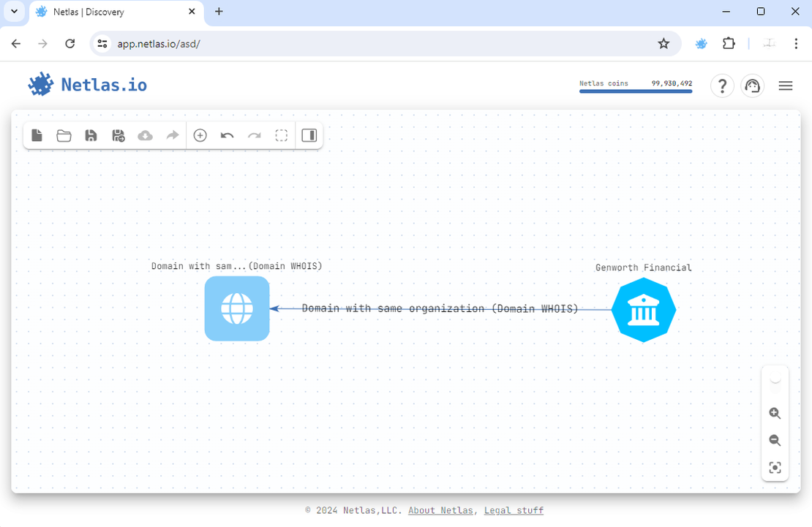Zoom in on the graph canvas

(775, 413)
